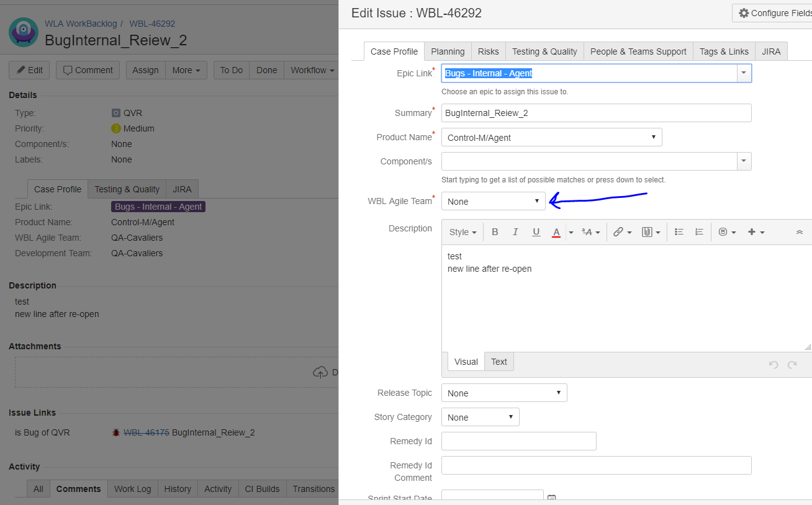Click the Assign button on the issue page
The image size is (812, 505).
[146, 70]
